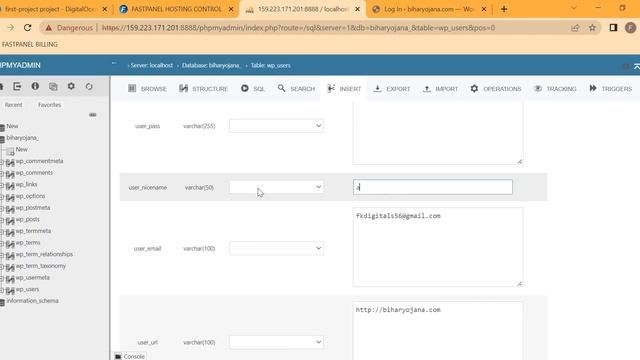Open the Browse tab
Image resolution: width=640 pixels, height=360 pixels.
(147, 89)
